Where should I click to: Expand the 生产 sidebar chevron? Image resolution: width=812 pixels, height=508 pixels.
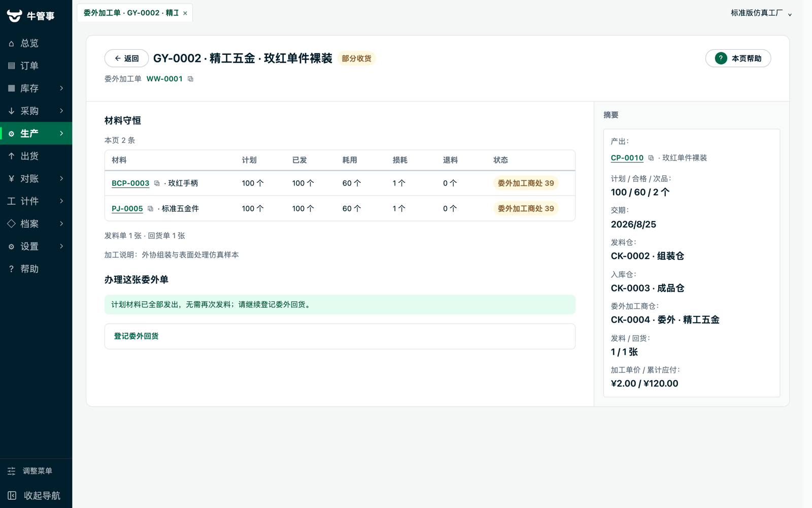click(x=61, y=134)
